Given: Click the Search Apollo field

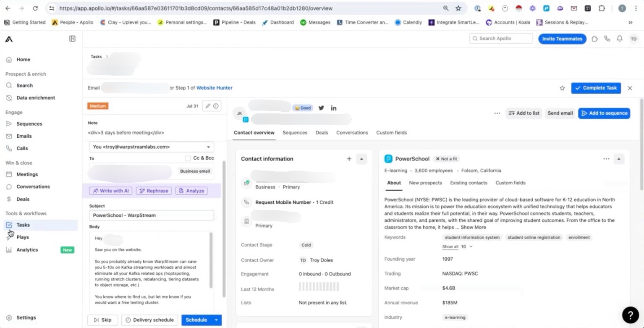Looking at the screenshot, I should (501, 39).
